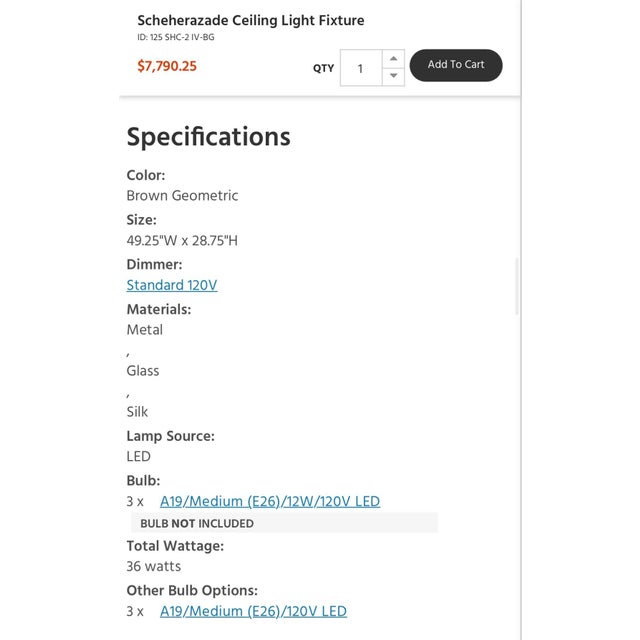Click the Specifications heading

208,137
